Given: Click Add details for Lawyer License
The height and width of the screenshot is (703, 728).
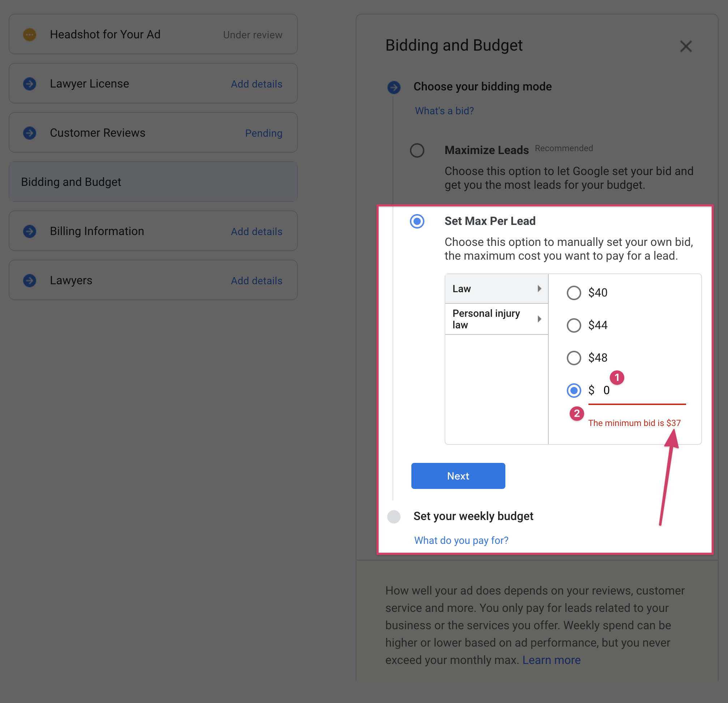Looking at the screenshot, I should [x=256, y=84].
